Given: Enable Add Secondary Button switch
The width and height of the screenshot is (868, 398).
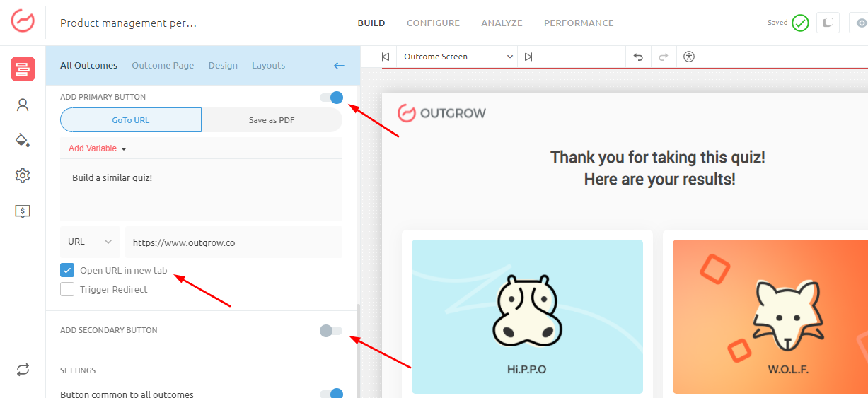Looking at the screenshot, I should tap(331, 331).
